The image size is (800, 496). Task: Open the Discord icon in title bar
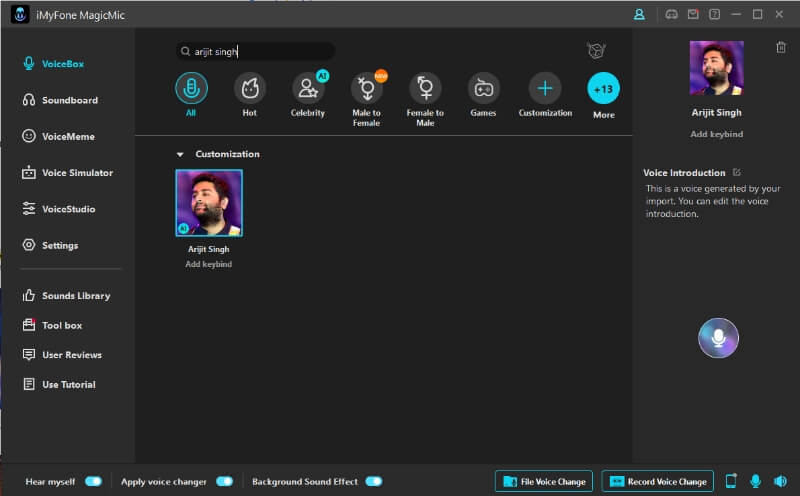pos(671,14)
